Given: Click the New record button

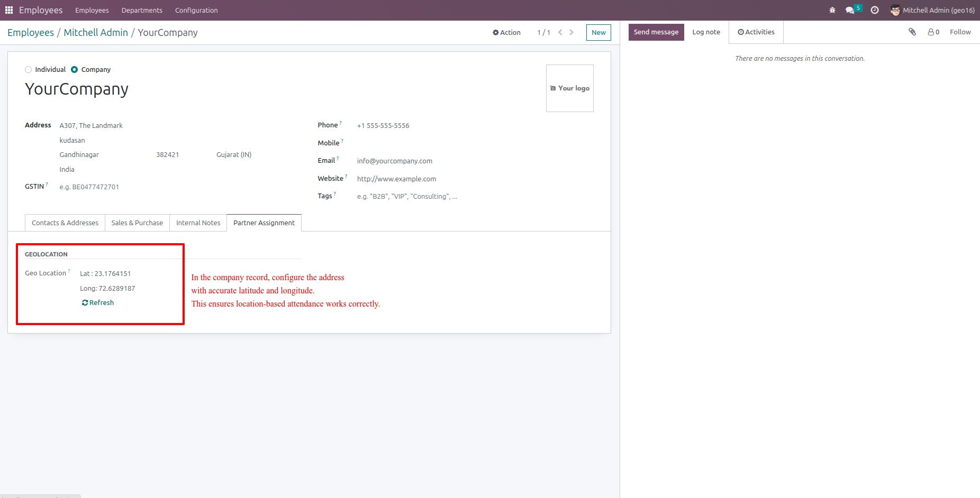Looking at the screenshot, I should coord(598,32).
